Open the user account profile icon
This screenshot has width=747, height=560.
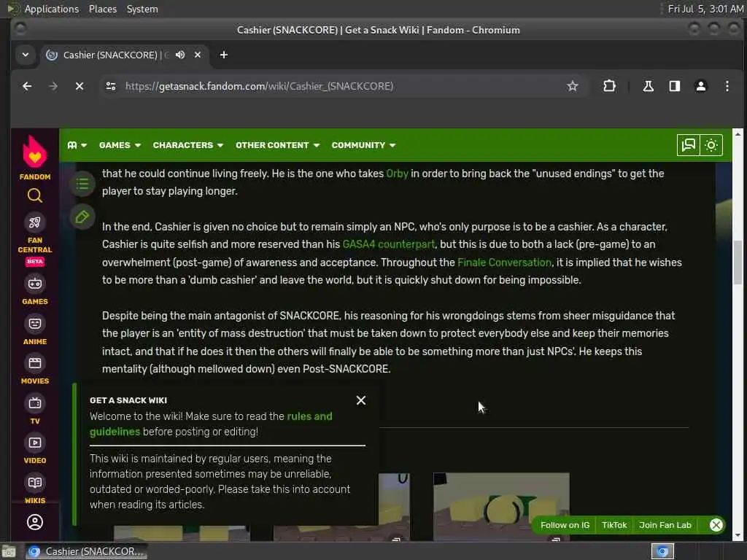(x=35, y=522)
